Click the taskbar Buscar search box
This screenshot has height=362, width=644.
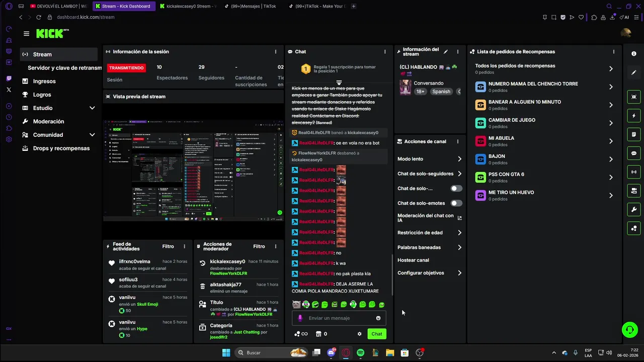point(272,352)
